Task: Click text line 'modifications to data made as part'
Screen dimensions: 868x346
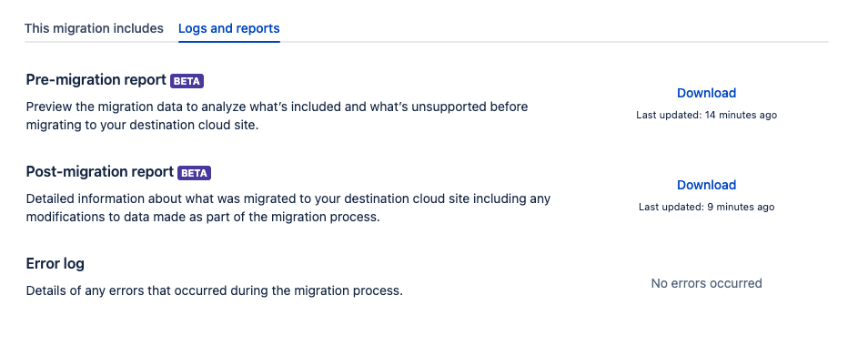Action: coord(203,217)
